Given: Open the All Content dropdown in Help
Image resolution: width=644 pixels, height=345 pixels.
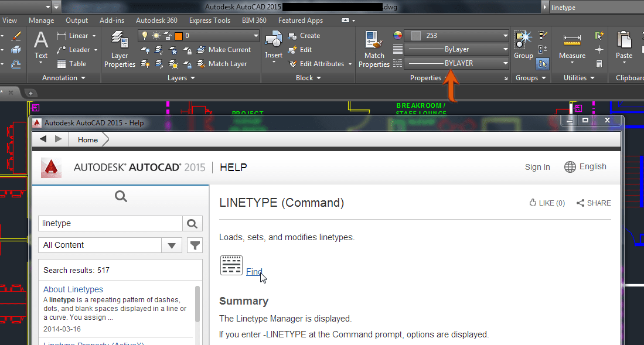Looking at the screenshot, I should point(110,245).
